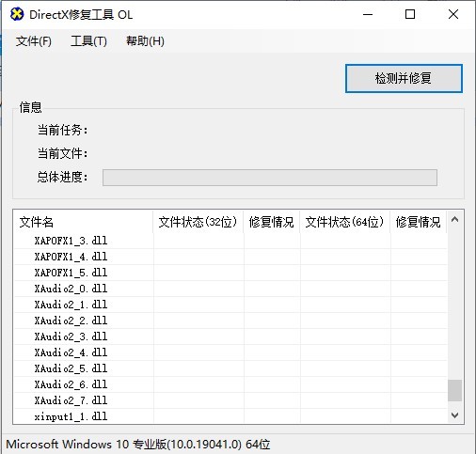Select the XAudio2_4.dll row
This screenshot has width=476, height=454.
[x=230, y=352]
